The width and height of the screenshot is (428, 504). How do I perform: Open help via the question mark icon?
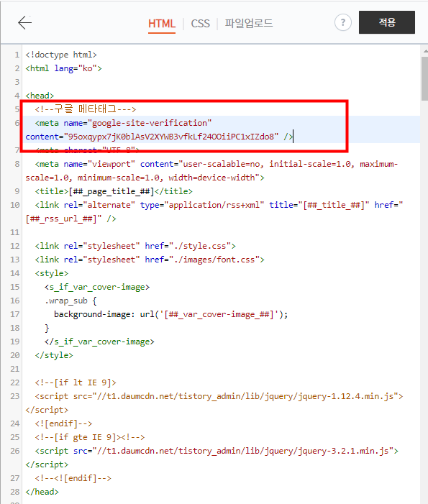coord(343,22)
